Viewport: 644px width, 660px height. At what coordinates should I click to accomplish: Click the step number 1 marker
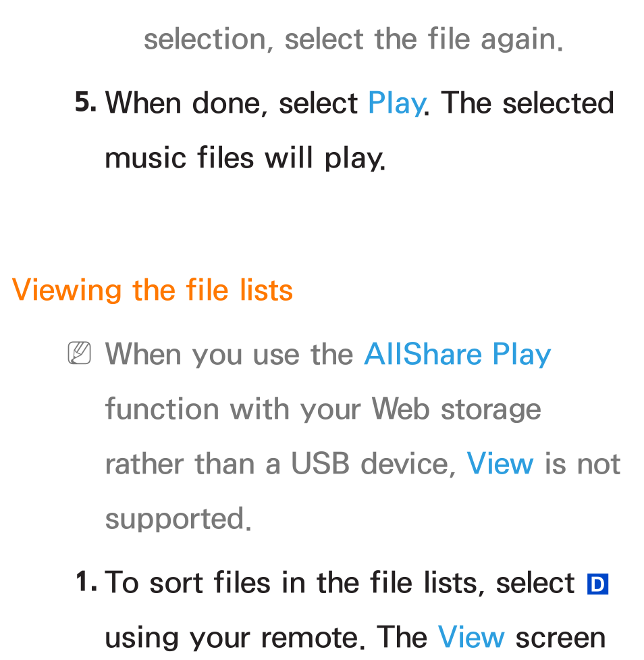pyautogui.click(x=86, y=582)
